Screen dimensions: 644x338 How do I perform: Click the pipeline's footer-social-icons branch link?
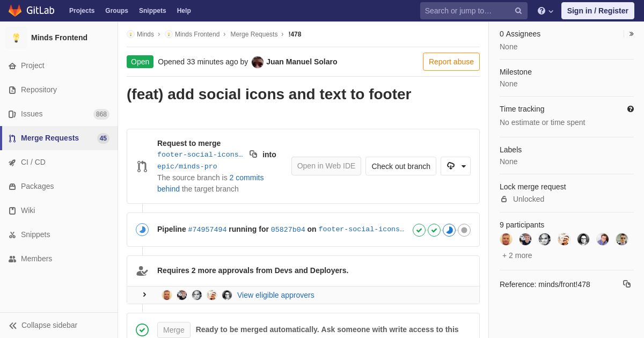tap(362, 230)
